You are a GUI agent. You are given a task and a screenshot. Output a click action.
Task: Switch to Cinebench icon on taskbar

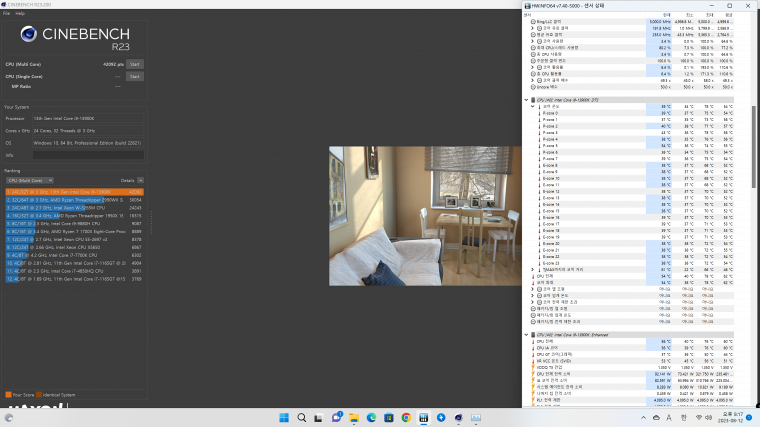pos(459,417)
